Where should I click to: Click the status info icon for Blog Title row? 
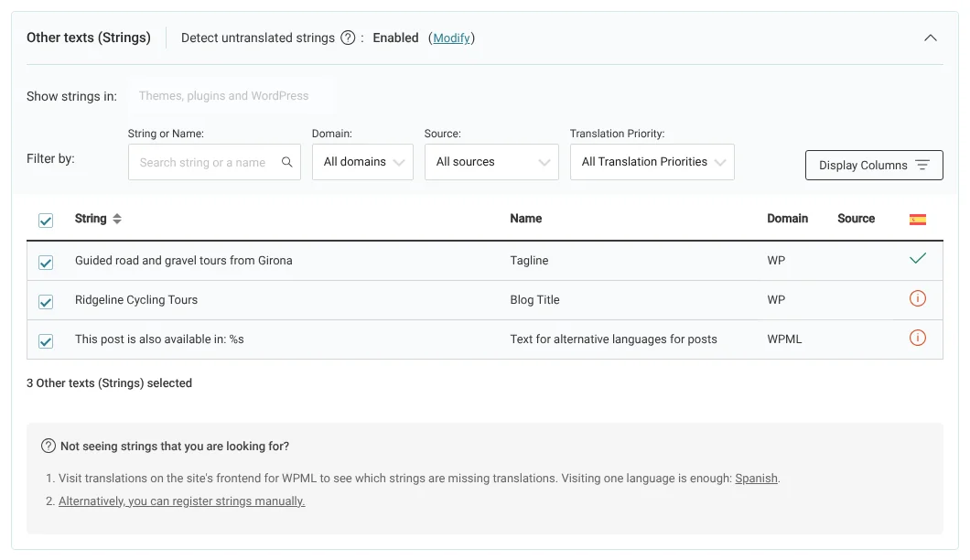click(x=918, y=298)
